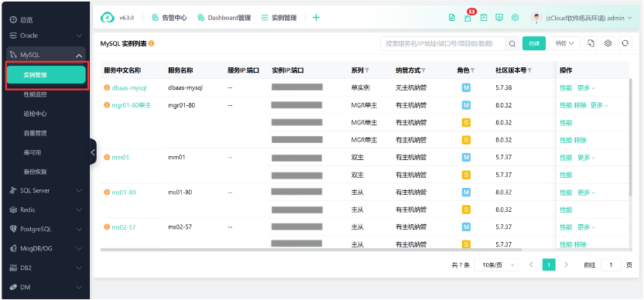
Task: Open 更多 menu for ms02-57 row
Action: (x=587, y=227)
